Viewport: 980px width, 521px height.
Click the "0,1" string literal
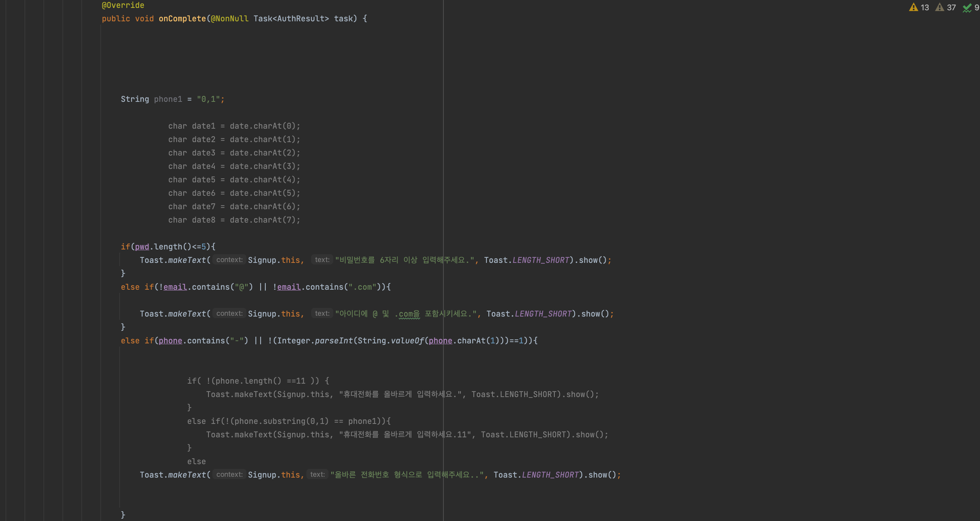[x=208, y=99]
